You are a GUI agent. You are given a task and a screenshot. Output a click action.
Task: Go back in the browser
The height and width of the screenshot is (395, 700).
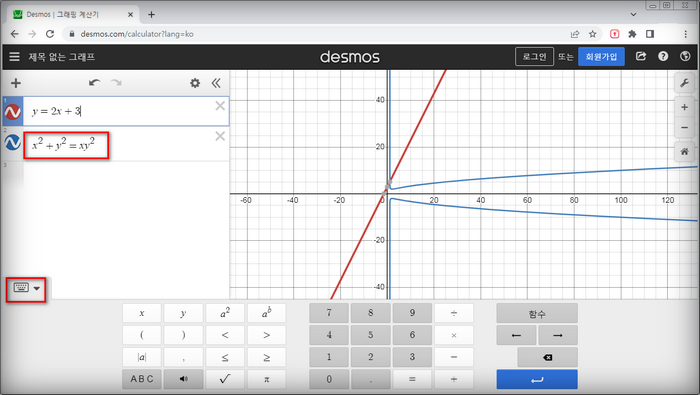coord(15,34)
